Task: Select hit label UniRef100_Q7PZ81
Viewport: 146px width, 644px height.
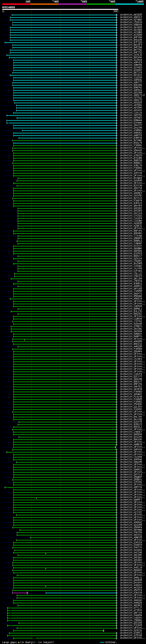Action: point(131,482)
